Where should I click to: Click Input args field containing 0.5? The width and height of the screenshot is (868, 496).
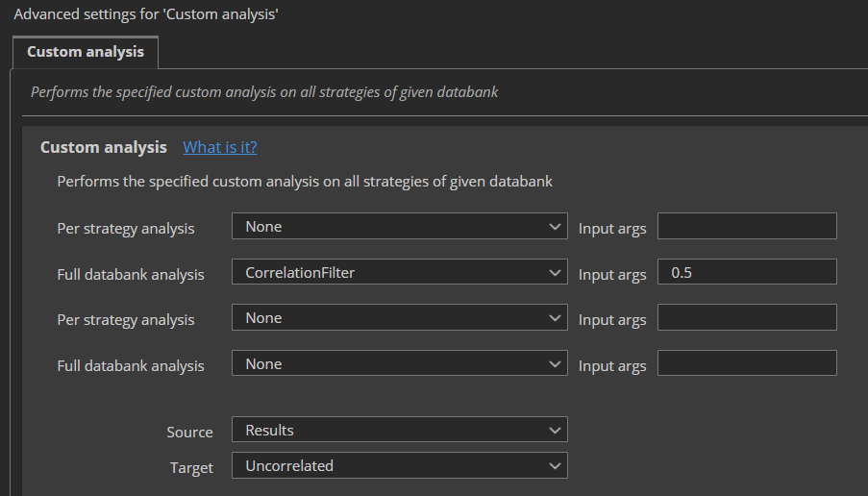click(x=747, y=272)
